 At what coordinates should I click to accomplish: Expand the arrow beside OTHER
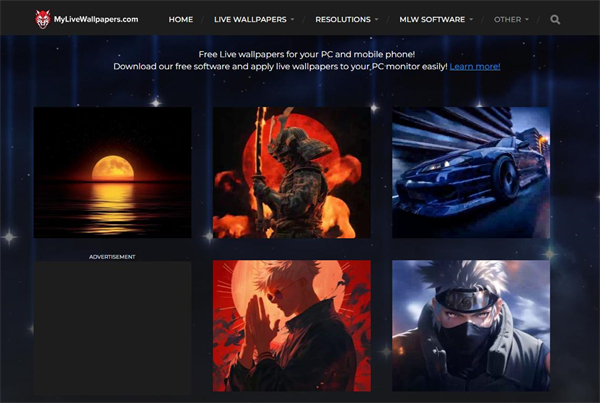(528, 19)
